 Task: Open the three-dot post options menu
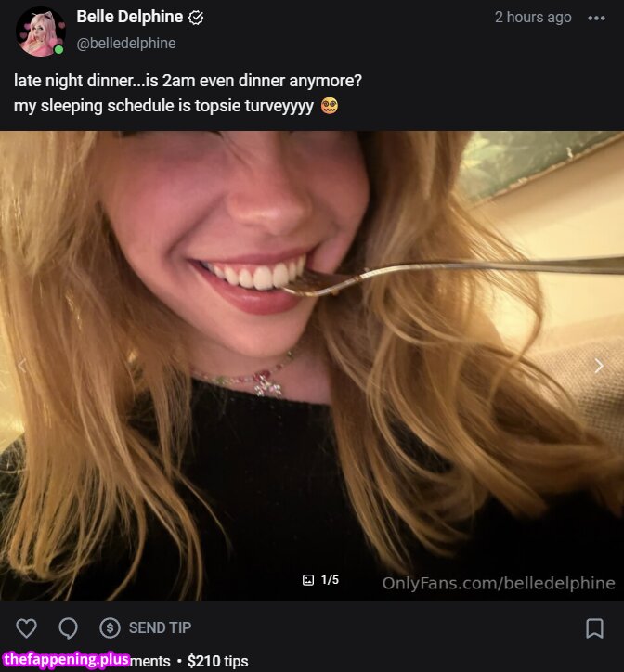(596, 18)
